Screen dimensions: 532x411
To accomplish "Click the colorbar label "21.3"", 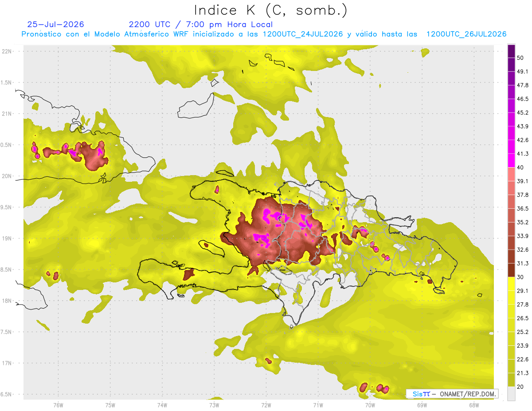I will [x=523, y=373].
